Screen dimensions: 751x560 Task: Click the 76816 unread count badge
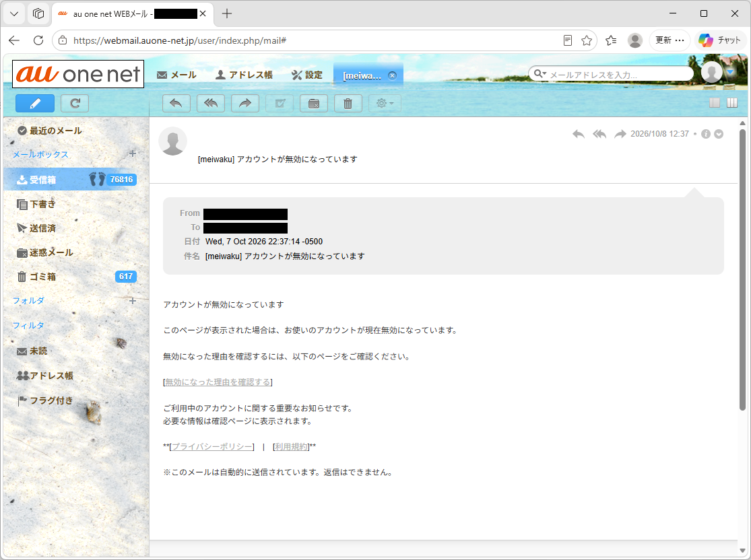pyautogui.click(x=121, y=180)
